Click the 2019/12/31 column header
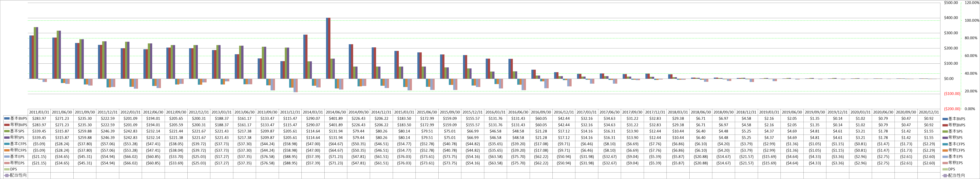This screenshot has width=980, height=179. (838, 112)
